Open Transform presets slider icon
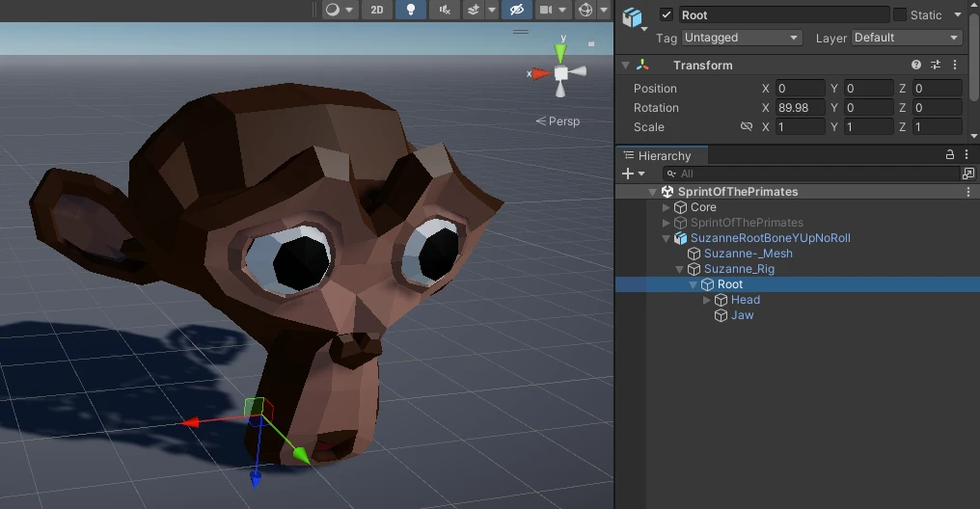Screen dimensions: 980x509 (936, 65)
